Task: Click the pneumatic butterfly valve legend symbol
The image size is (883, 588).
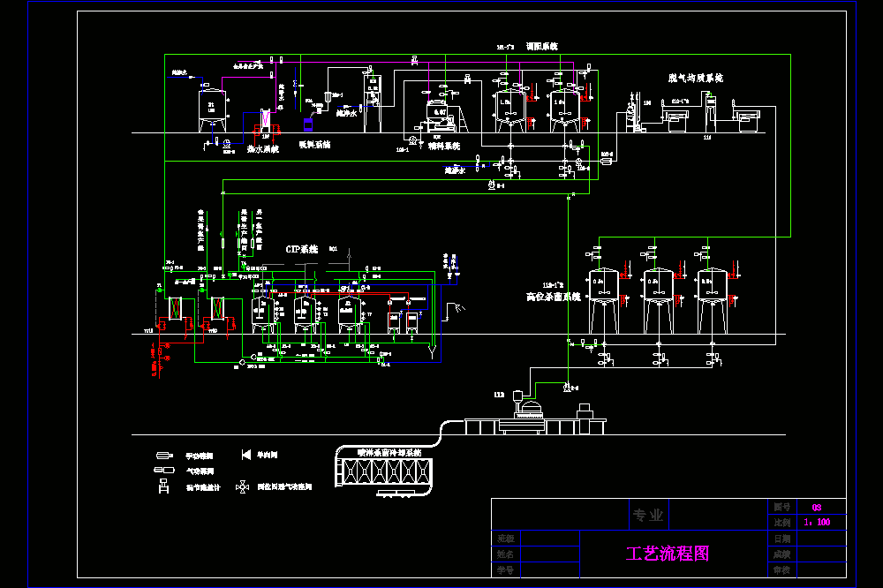Action: tap(164, 471)
